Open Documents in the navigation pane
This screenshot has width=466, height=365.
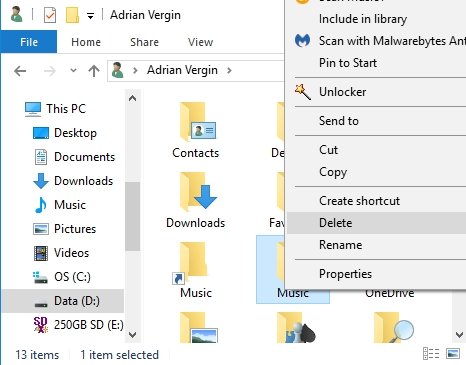pos(75,157)
